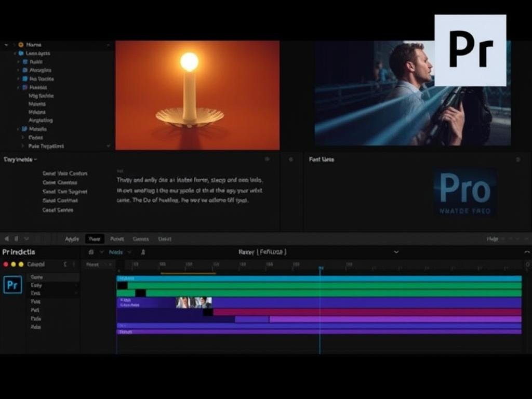This screenshot has height=399, width=532.
Task: Select the light violet clip under magenta
Action: (395, 319)
